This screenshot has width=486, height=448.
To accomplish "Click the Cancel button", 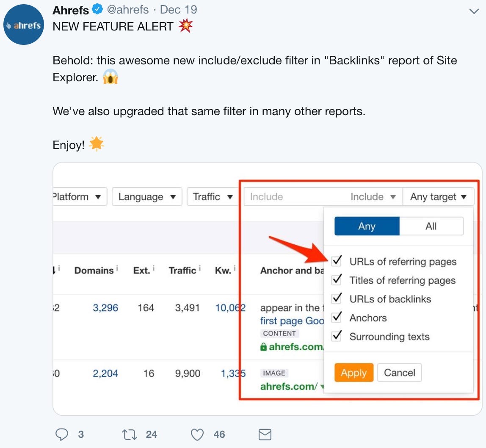I will [399, 373].
